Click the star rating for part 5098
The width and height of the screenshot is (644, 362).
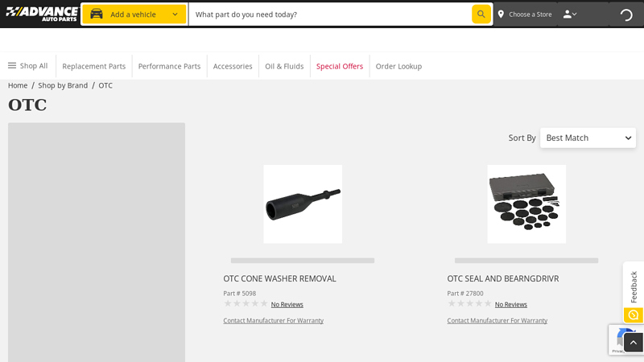[x=246, y=304]
